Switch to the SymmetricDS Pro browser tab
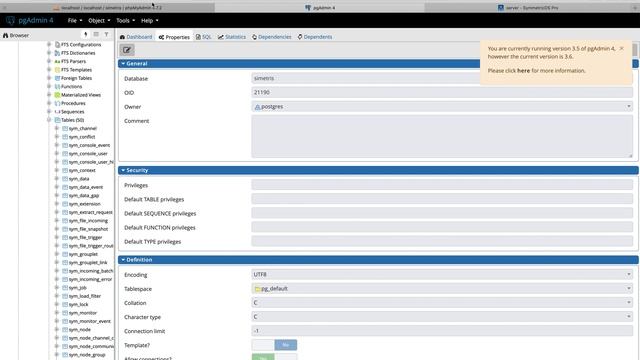The image size is (640, 360). click(x=527, y=7)
